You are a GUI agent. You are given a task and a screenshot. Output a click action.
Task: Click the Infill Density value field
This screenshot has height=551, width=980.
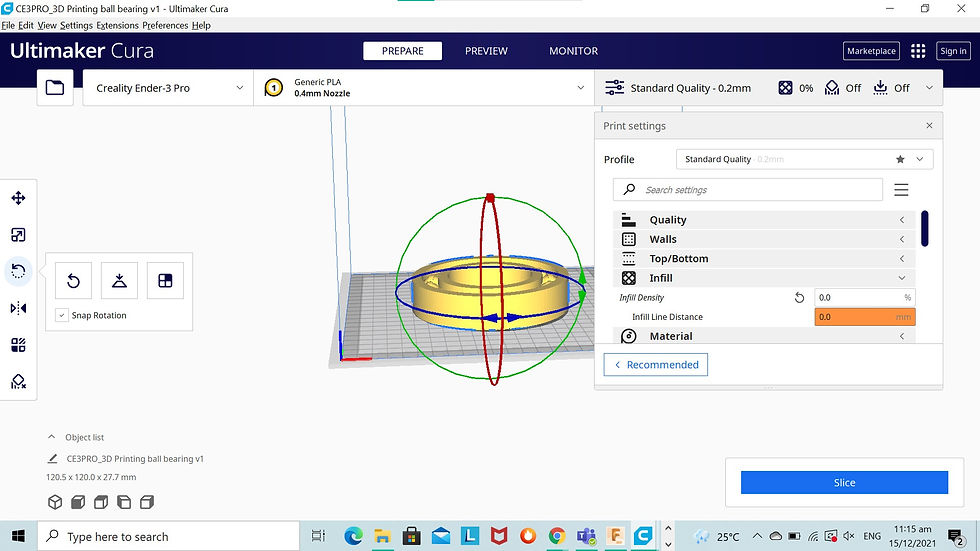pyautogui.click(x=864, y=297)
